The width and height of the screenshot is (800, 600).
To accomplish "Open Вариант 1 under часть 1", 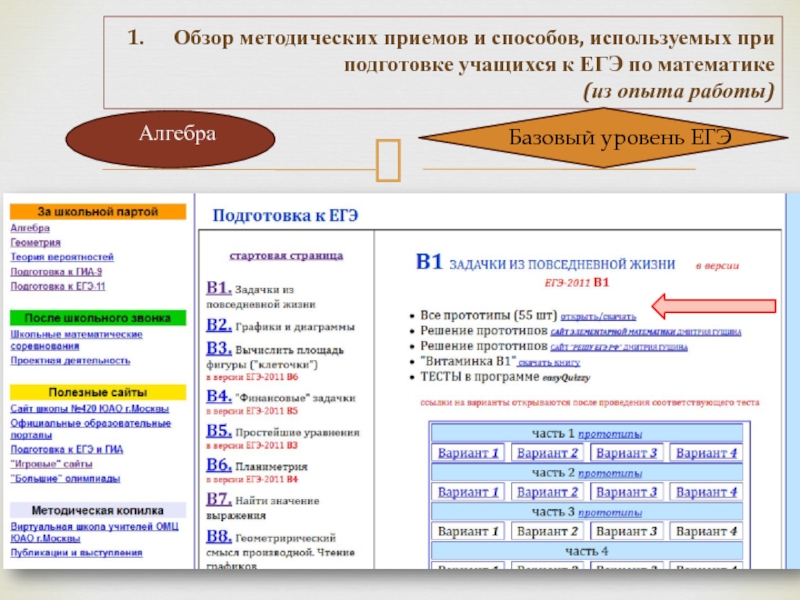I will [468, 453].
